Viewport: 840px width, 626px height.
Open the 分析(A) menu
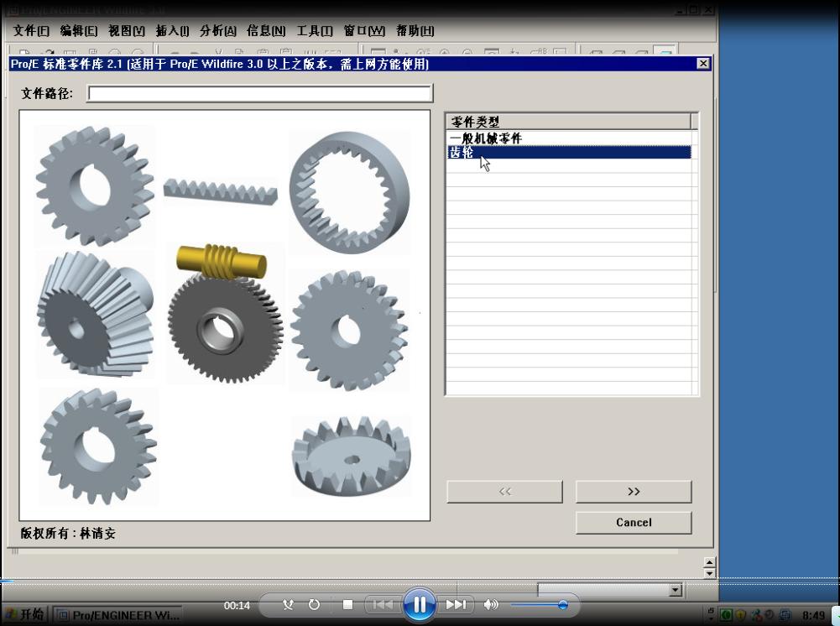pyautogui.click(x=218, y=31)
